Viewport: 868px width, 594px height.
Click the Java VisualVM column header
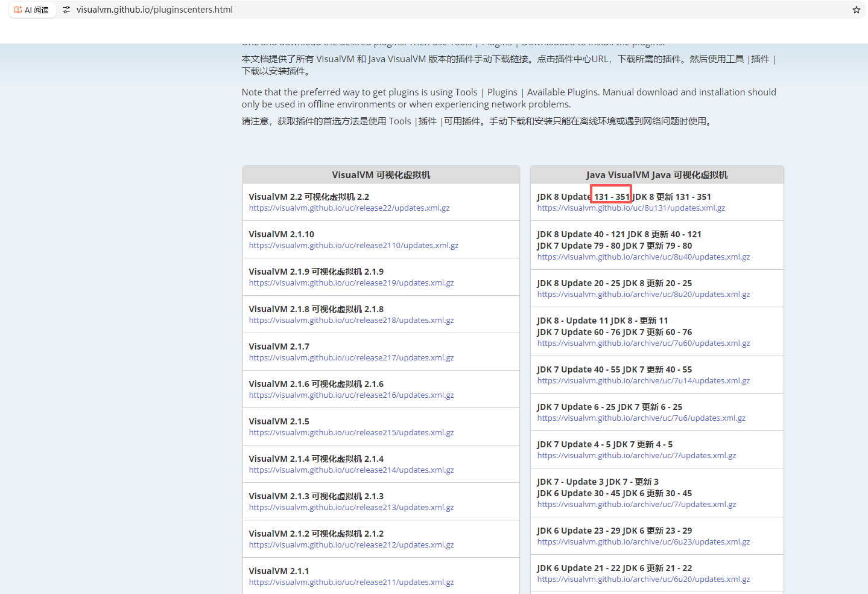[x=657, y=175]
